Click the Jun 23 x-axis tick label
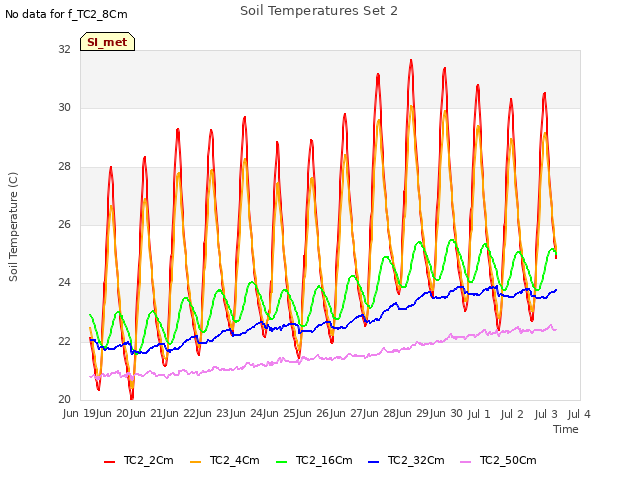The image size is (640, 480). coord(213,413)
